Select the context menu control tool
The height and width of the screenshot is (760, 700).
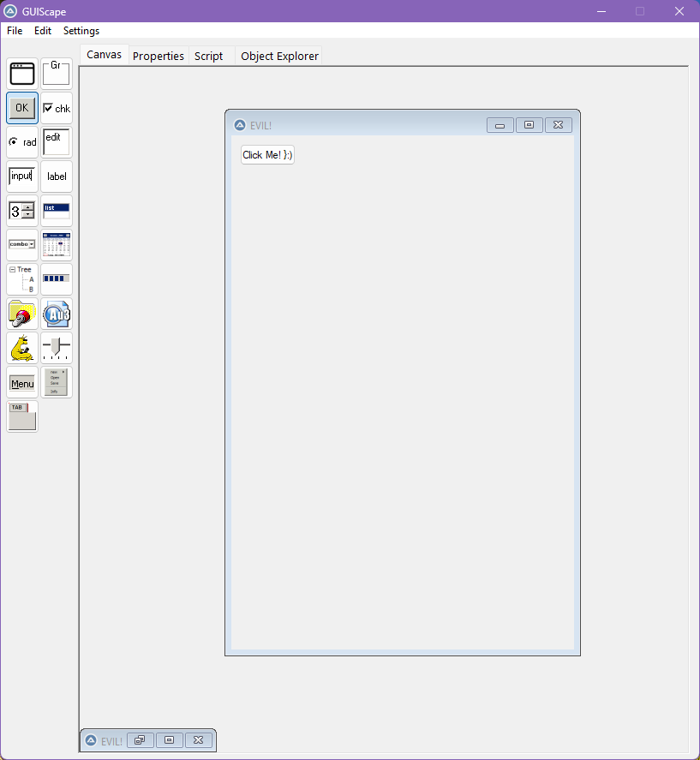coord(57,382)
